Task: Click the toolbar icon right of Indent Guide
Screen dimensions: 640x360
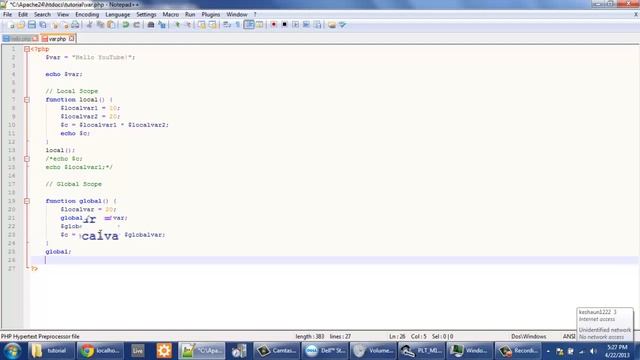Action: click(260, 25)
